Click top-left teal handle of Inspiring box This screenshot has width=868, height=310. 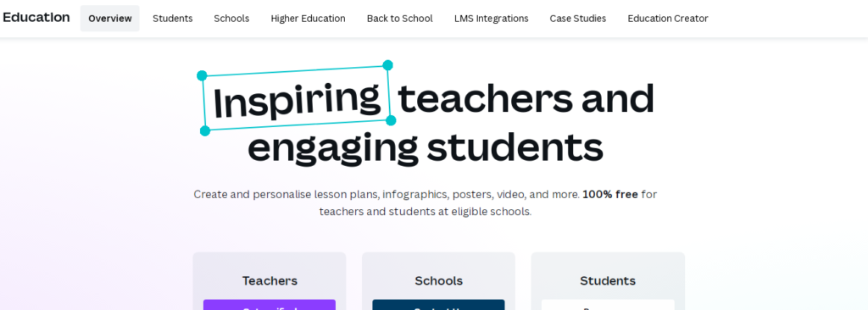202,76
